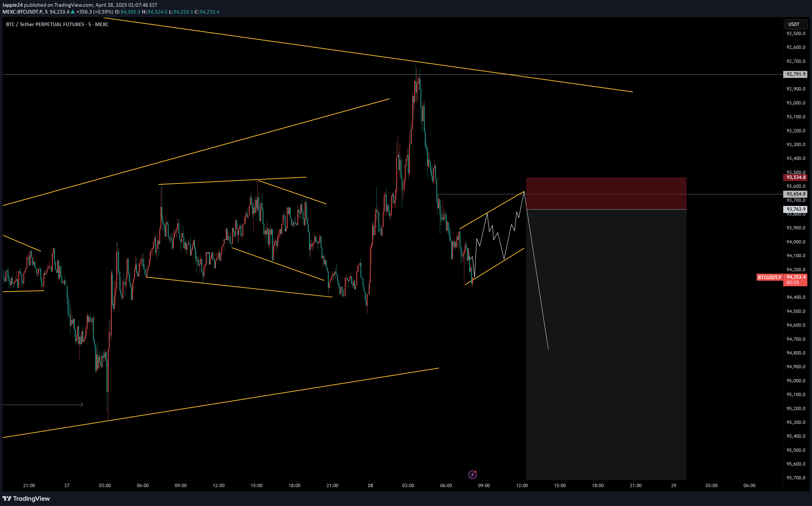Click the date label 29 on time axis
812x506 pixels.
(x=673, y=485)
